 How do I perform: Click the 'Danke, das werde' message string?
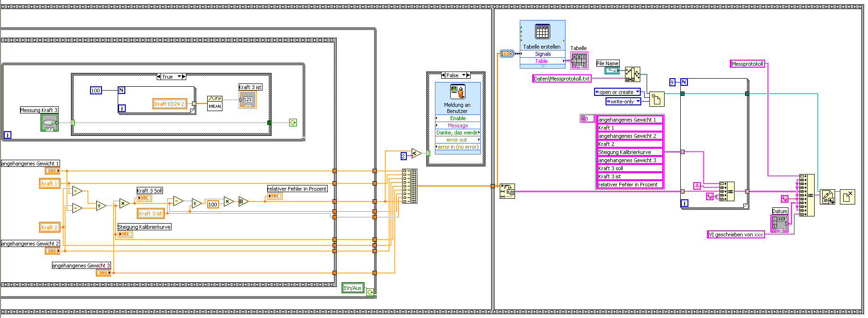pos(458,133)
